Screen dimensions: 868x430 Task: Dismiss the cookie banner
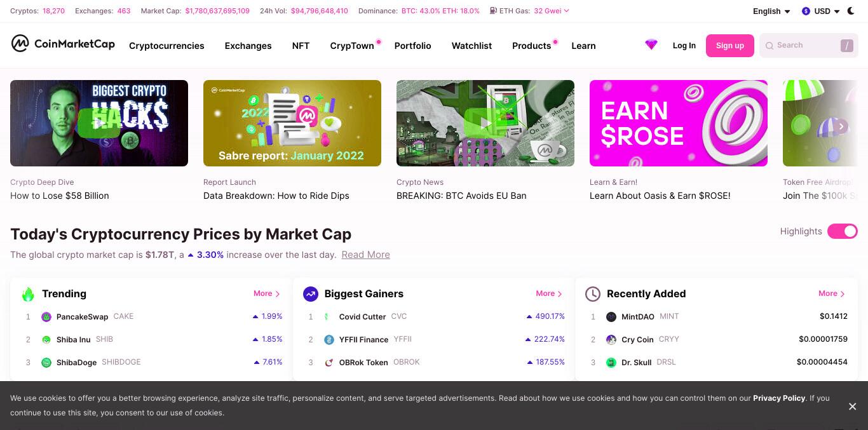pyautogui.click(x=852, y=406)
